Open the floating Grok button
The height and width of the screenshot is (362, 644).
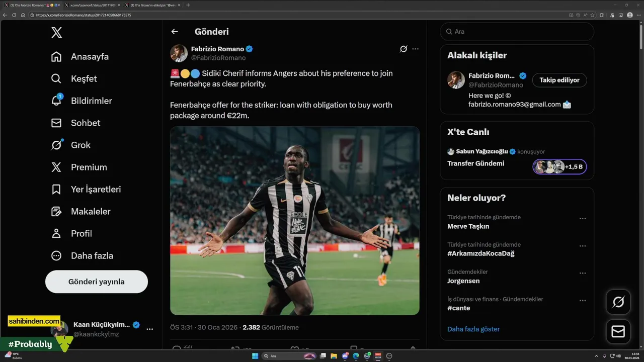618,302
